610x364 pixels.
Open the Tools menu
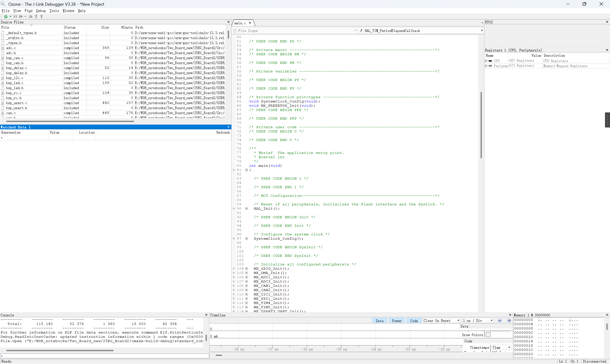point(54,11)
